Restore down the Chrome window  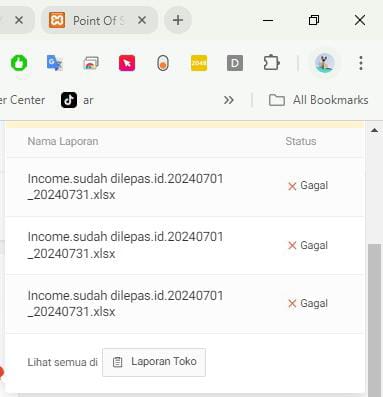[x=314, y=20]
